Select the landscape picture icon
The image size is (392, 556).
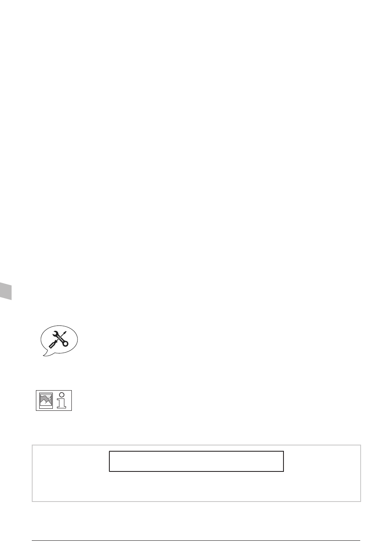(46, 401)
